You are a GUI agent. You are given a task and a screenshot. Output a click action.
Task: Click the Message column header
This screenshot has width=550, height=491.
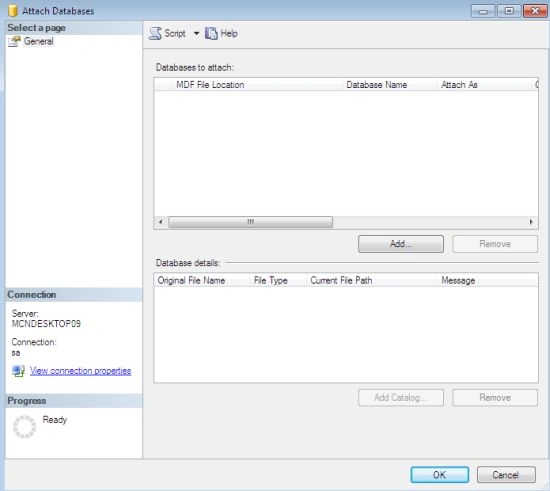click(x=488, y=280)
